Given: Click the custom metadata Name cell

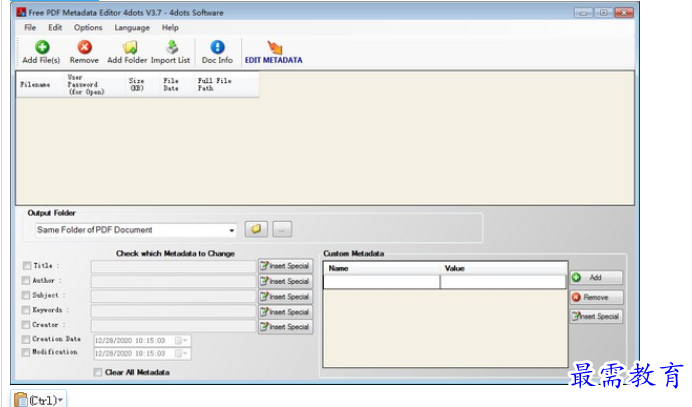Looking at the screenshot, I should click(x=382, y=282).
